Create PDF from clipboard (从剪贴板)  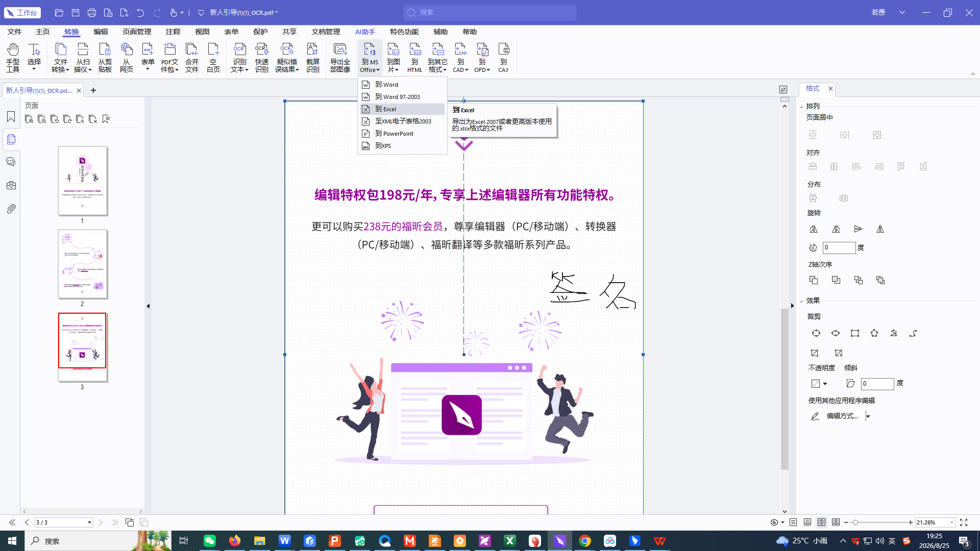tap(105, 57)
